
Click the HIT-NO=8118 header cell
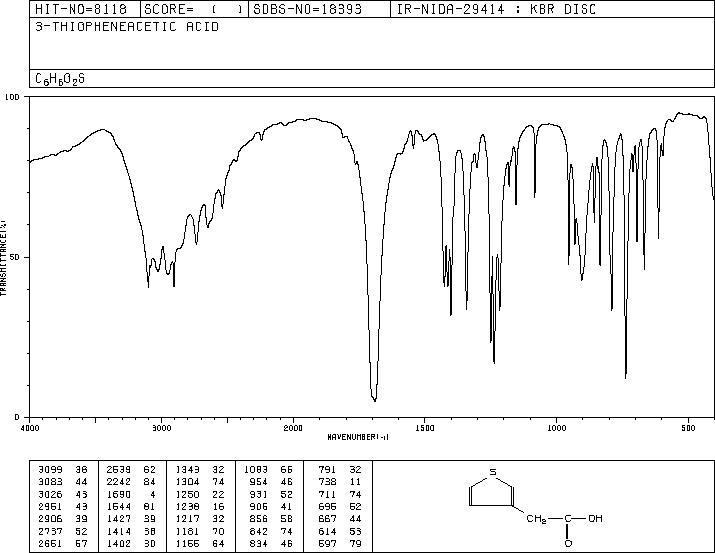pyautogui.click(x=85, y=9)
